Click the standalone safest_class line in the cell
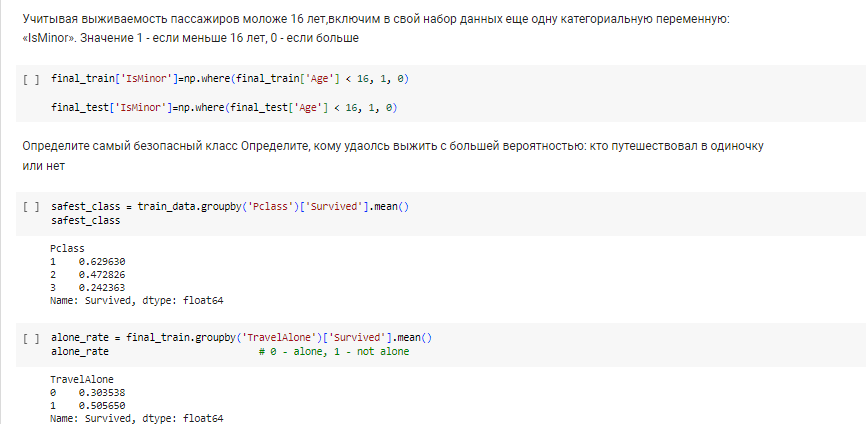The height and width of the screenshot is (424, 866). (x=85, y=220)
